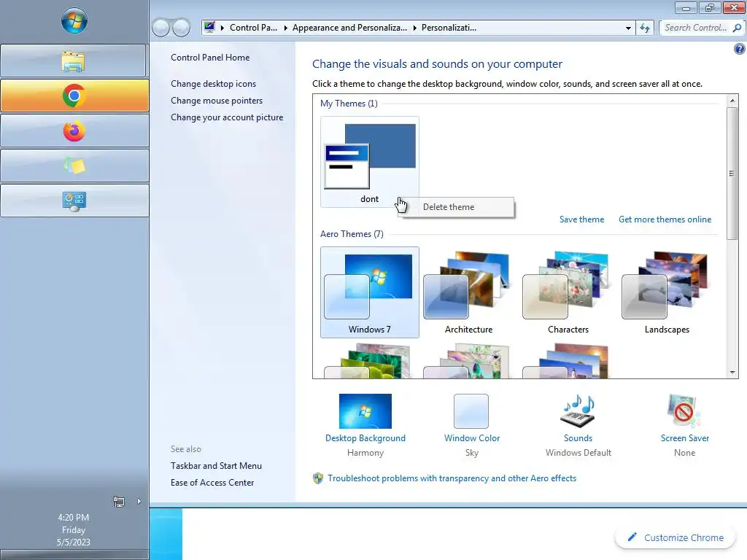Screen dimensions: 747x560
Task: Open File Explorer from the taskbar
Action: (74, 61)
